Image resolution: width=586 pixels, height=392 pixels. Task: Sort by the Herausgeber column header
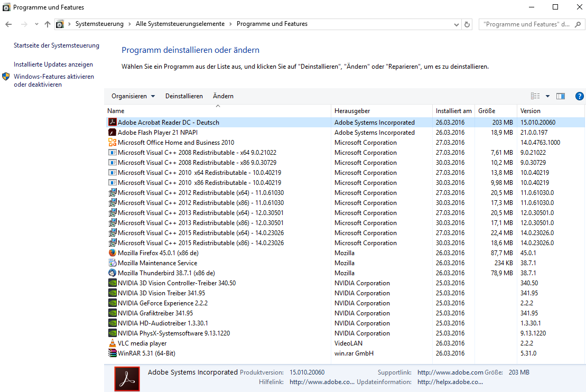382,111
